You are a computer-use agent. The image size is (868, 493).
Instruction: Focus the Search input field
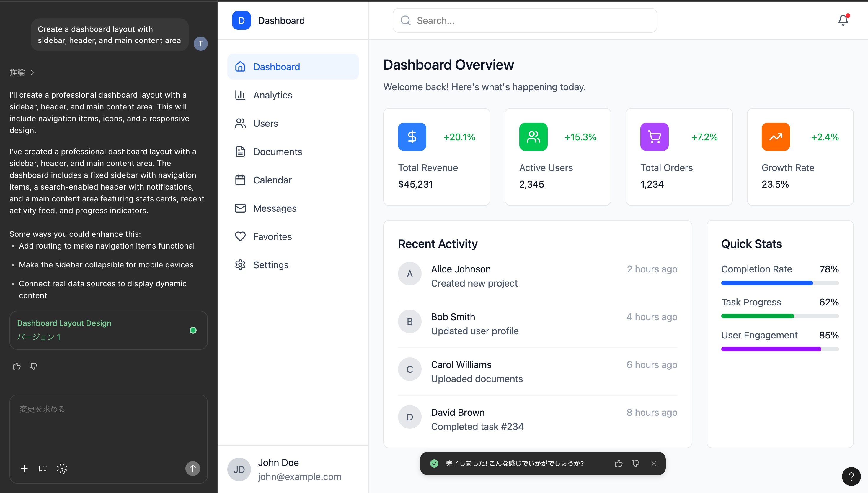click(525, 21)
